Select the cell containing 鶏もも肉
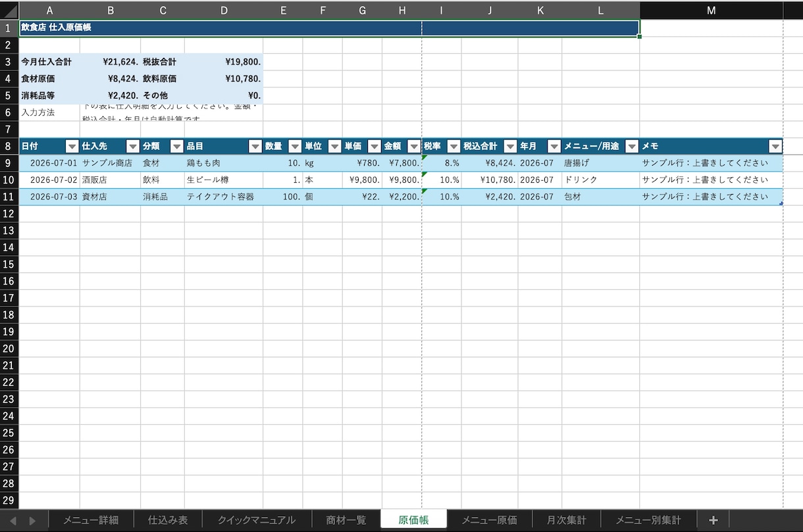The image size is (803, 532). pyautogui.click(x=224, y=163)
